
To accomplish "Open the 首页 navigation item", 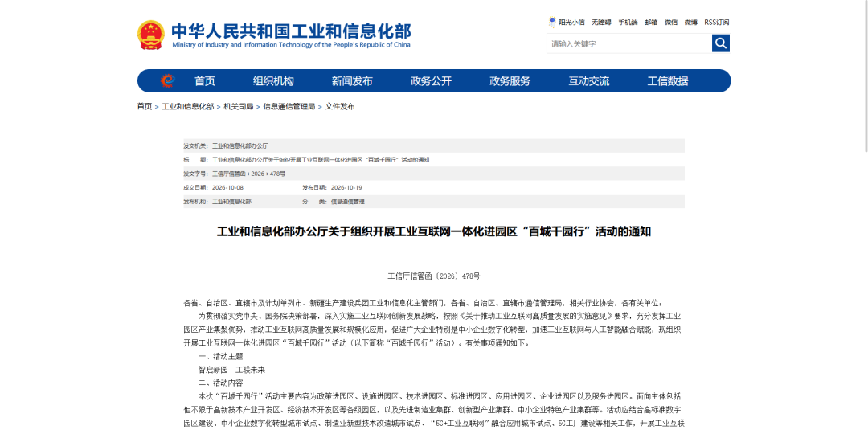I will [205, 81].
